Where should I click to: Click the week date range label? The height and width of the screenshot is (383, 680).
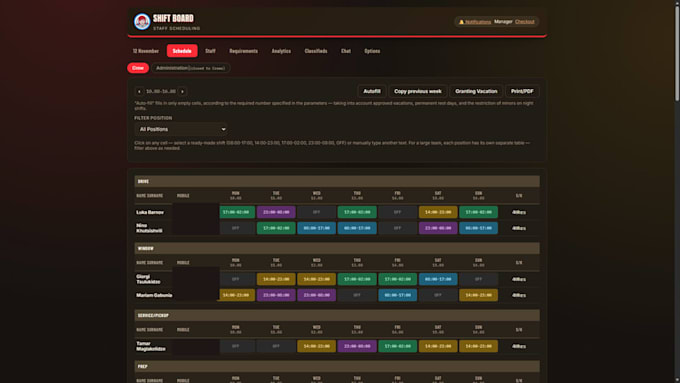pos(161,92)
